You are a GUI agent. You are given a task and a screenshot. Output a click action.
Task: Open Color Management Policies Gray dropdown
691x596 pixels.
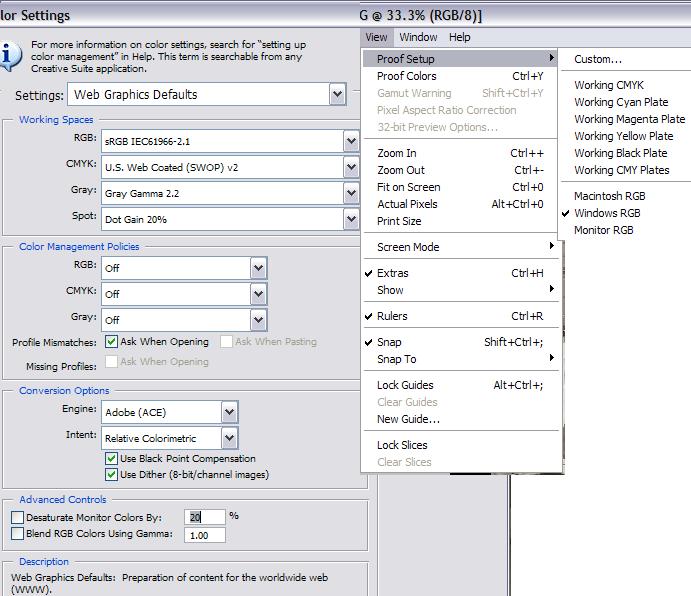(x=184, y=320)
